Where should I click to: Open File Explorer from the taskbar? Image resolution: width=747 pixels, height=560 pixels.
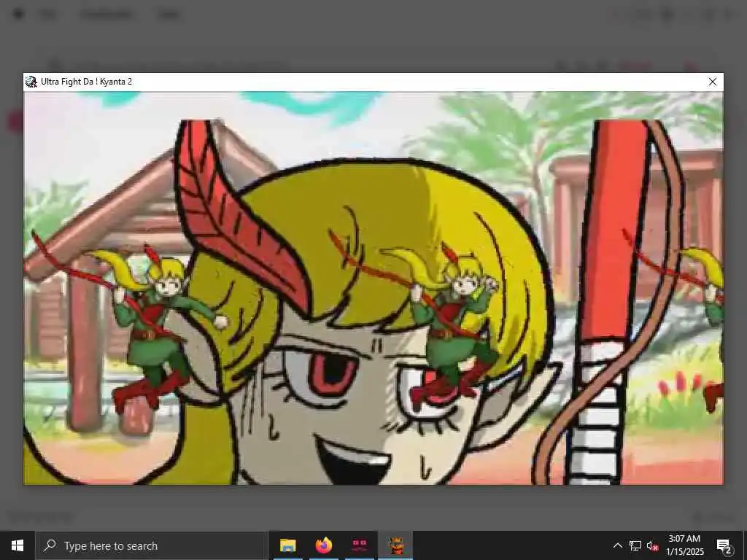click(287, 545)
